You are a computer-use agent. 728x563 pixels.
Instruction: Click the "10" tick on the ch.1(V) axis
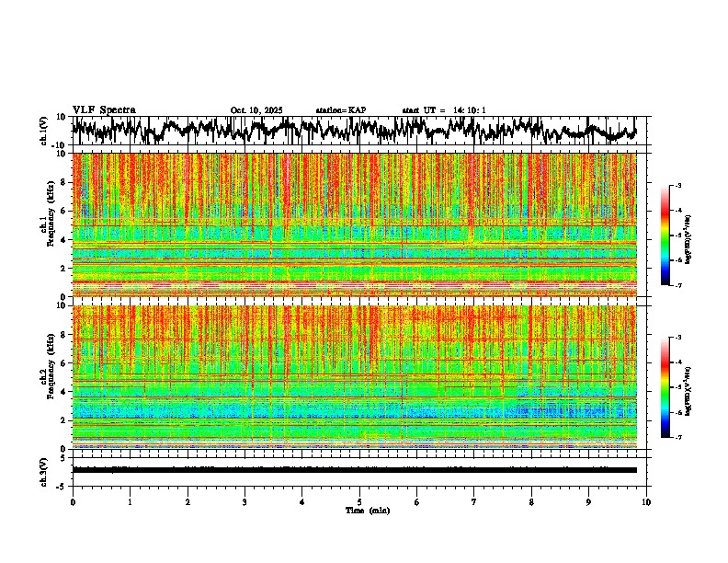tap(63, 117)
